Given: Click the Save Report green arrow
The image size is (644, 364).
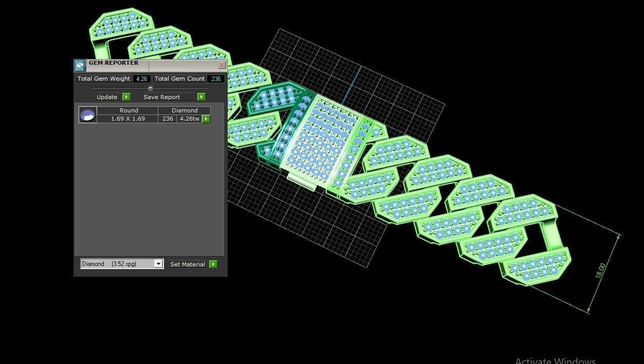Looking at the screenshot, I should (201, 97).
